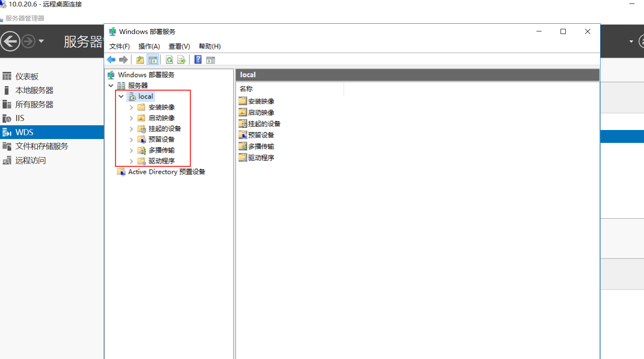Click the blue Back arrow in WDS toolbar

[111, 60]
